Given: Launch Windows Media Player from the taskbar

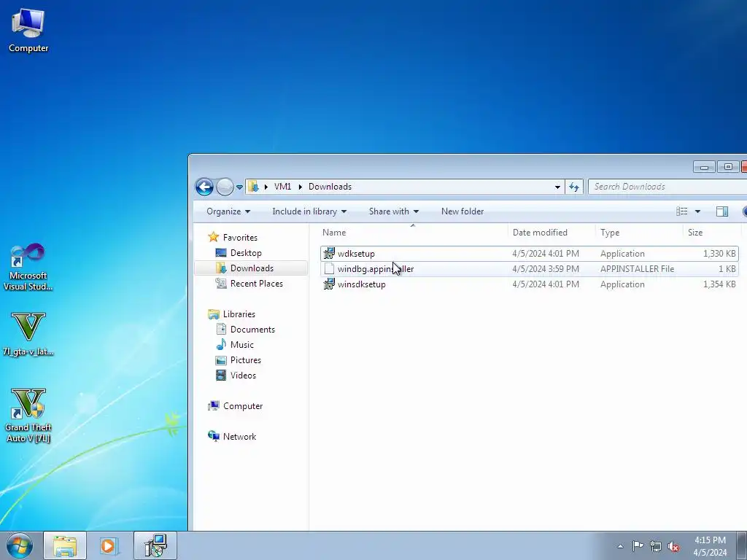Looking at the screenshot, I should click(x=109, y=545).
